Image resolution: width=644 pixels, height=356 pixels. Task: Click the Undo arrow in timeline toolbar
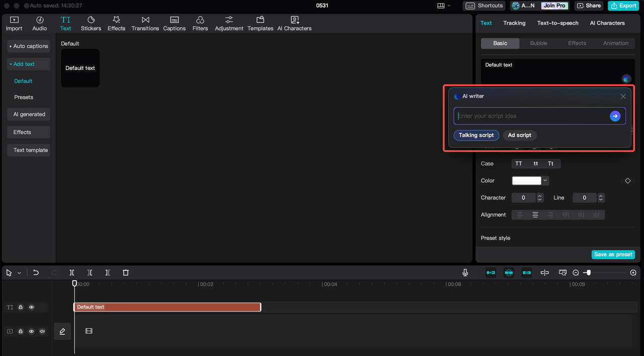point(36,273)
